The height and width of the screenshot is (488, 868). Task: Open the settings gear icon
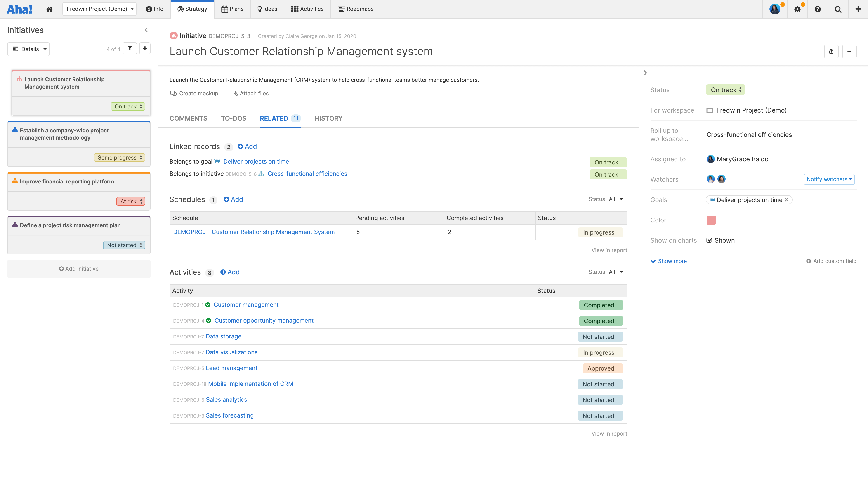[x=797, y=9]
